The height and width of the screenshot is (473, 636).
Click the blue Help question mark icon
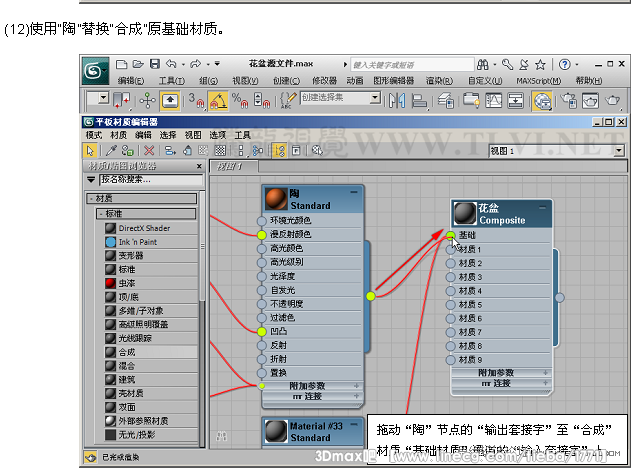(x=564, y=64)
